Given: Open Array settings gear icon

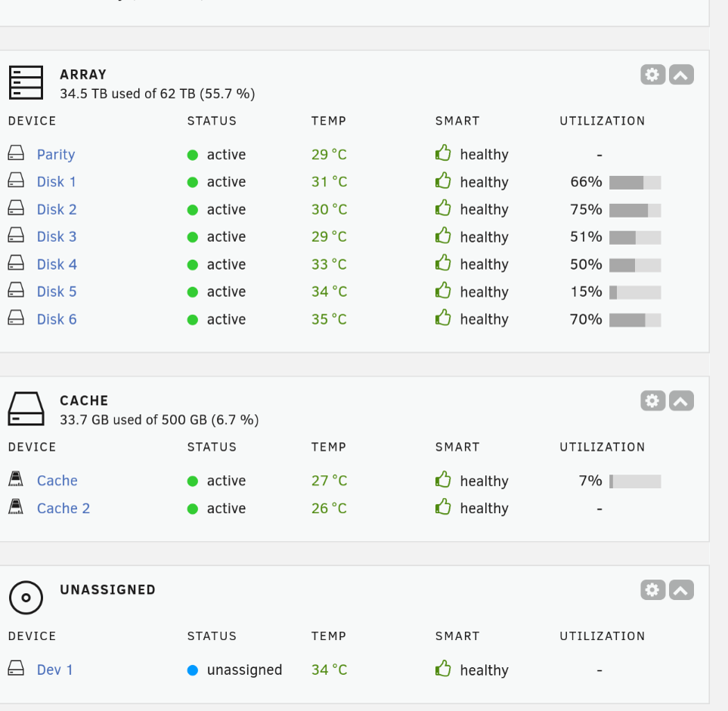Looking at the screenshot, I should tap(652, 75).
